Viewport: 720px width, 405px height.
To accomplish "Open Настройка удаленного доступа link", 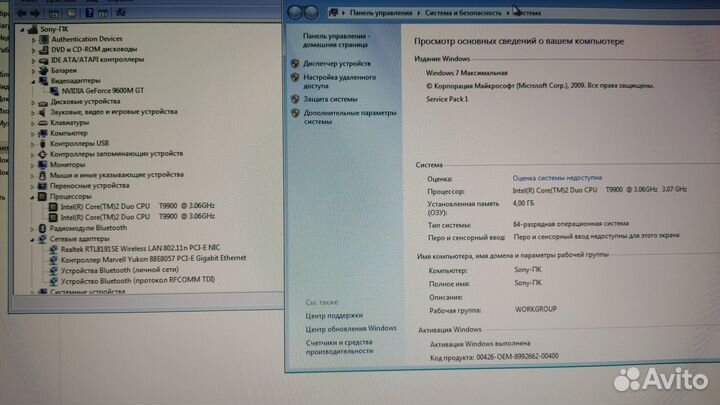I will click(x=339, y=81).
